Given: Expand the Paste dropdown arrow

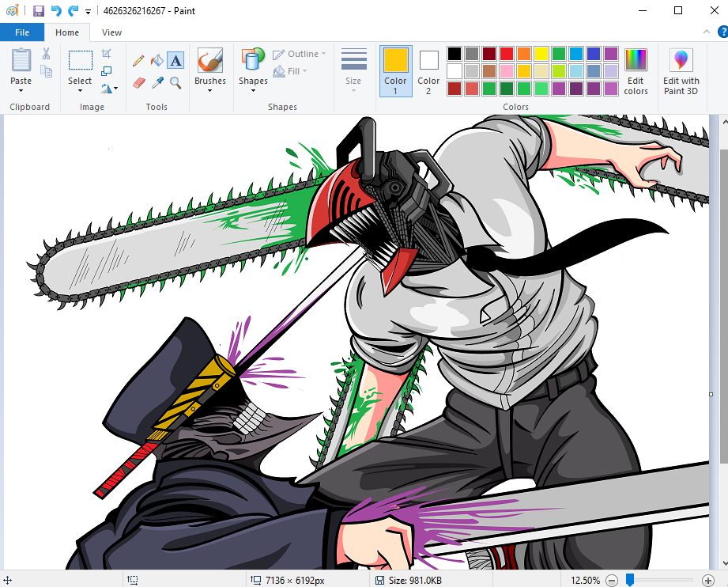Looking at the screenshot, I should 21,91.
